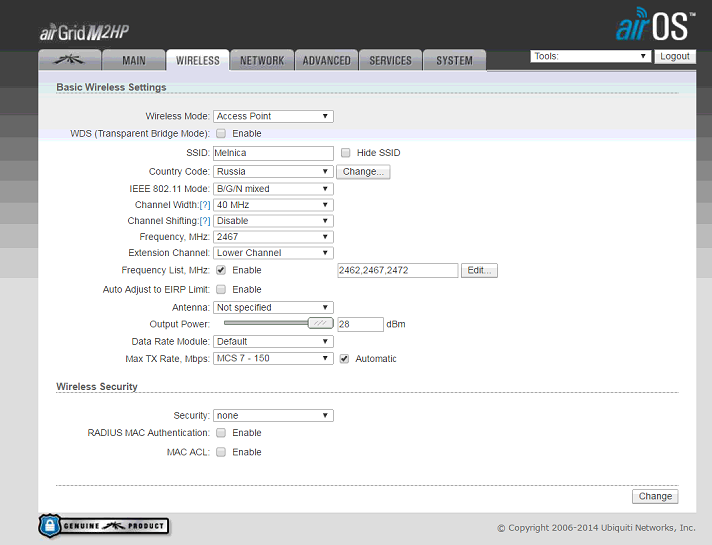Toggle the Hide SSID checkbox
The image size is (712, 545).
pos(346,153)
